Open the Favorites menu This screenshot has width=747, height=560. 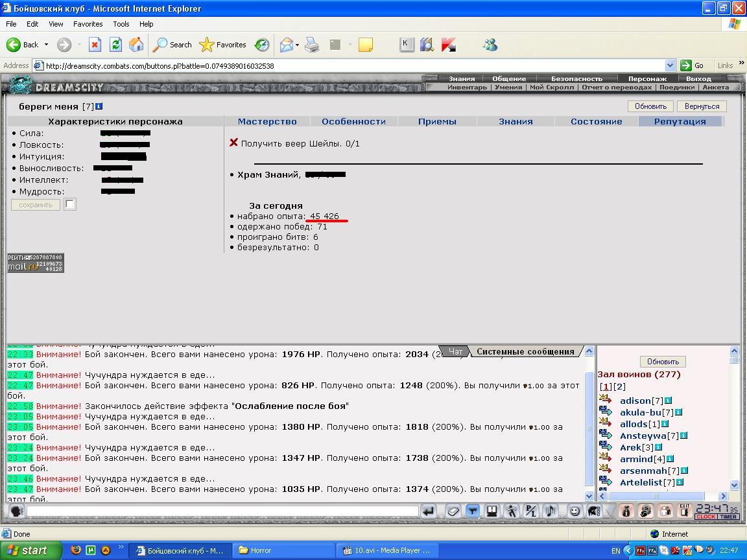pos(88,24)
